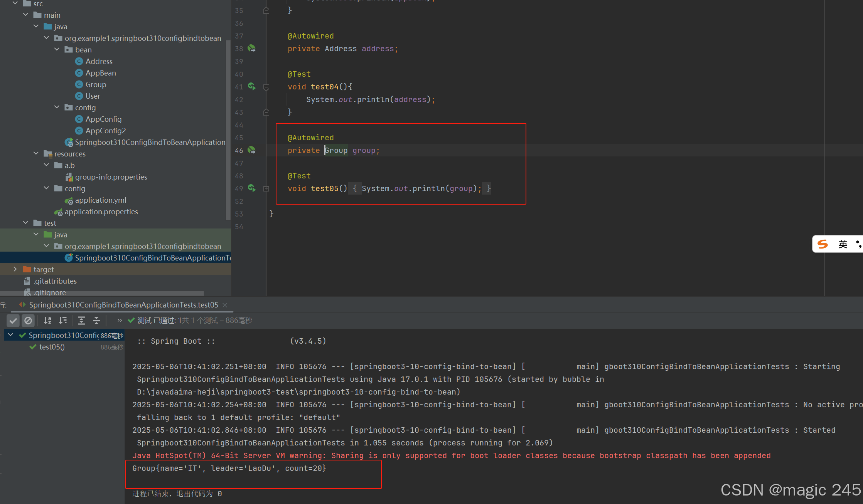Sort test results by duration
This screenshot has height=504, width=863.
click(x=62, y=321)
